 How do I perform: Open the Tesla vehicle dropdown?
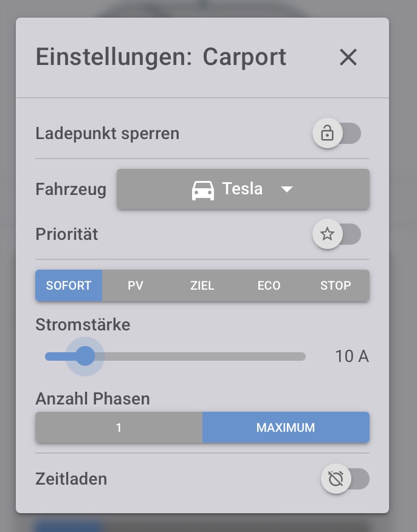pos(243,189)
